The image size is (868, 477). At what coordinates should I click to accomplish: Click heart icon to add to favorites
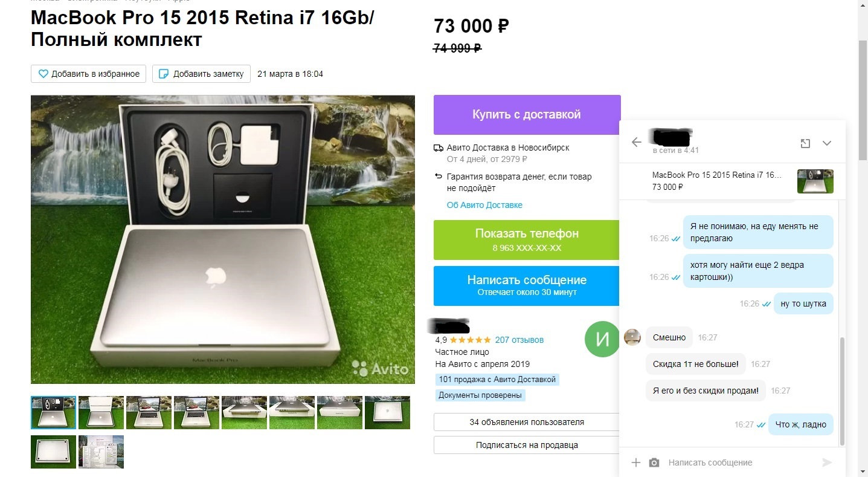point(43,74)
